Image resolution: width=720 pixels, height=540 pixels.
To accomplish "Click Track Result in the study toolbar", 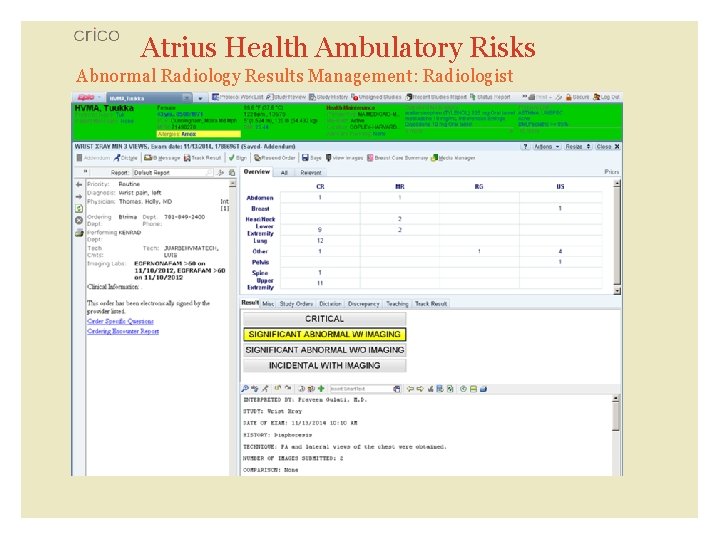I will point(202,158).
